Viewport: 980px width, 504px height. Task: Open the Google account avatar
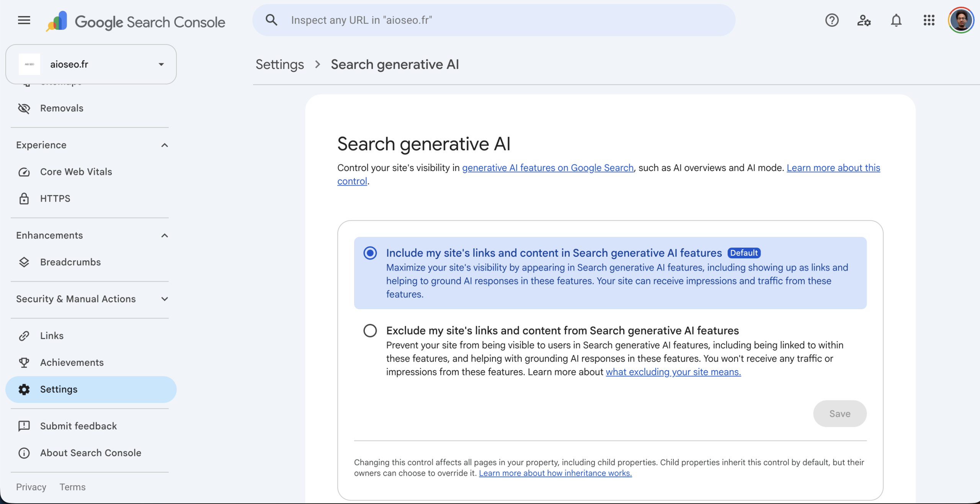pyautogui.click(x=961, y=20)
